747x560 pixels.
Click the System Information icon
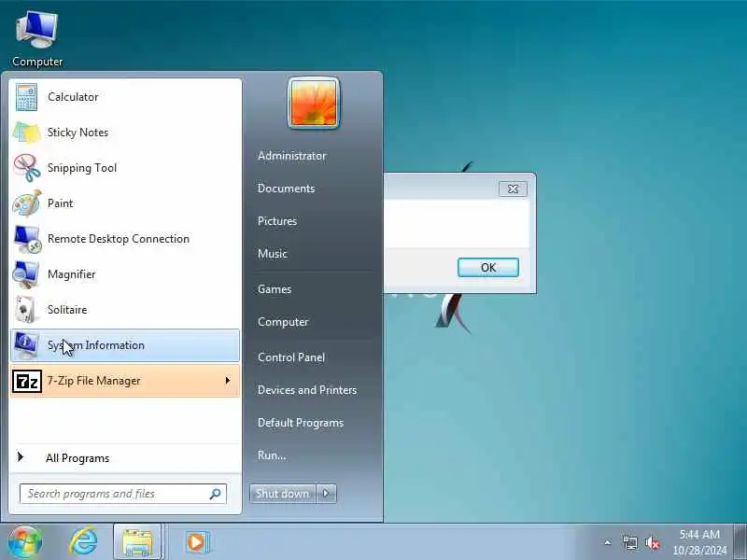click(26, 345)
